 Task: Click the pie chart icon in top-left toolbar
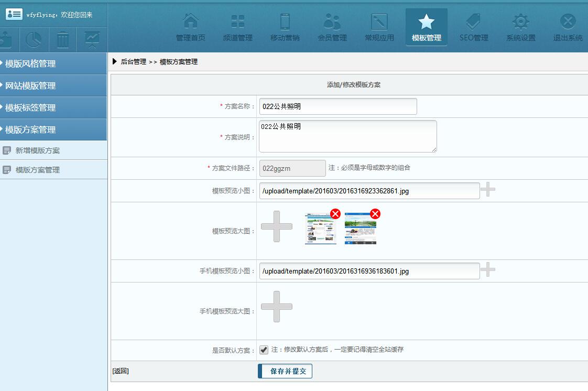(x=34, y=40)
